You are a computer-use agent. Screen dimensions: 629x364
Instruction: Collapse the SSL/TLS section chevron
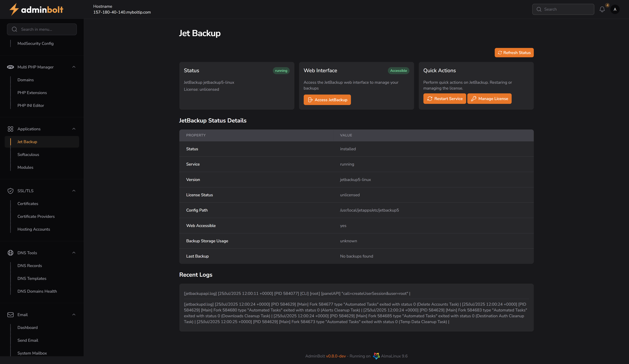point(74,191)
